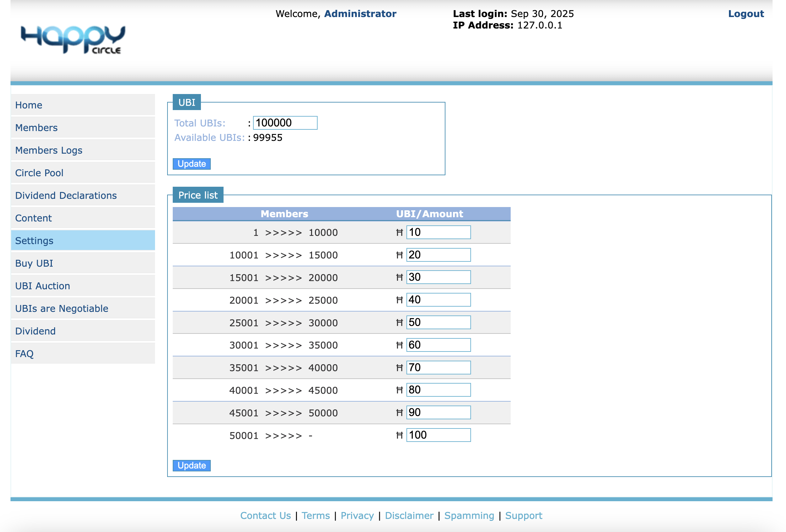Screen dimensions: 786x532
Task: Edit price field for 15001 to 20000 members
Action: click(x=438, y=277)
